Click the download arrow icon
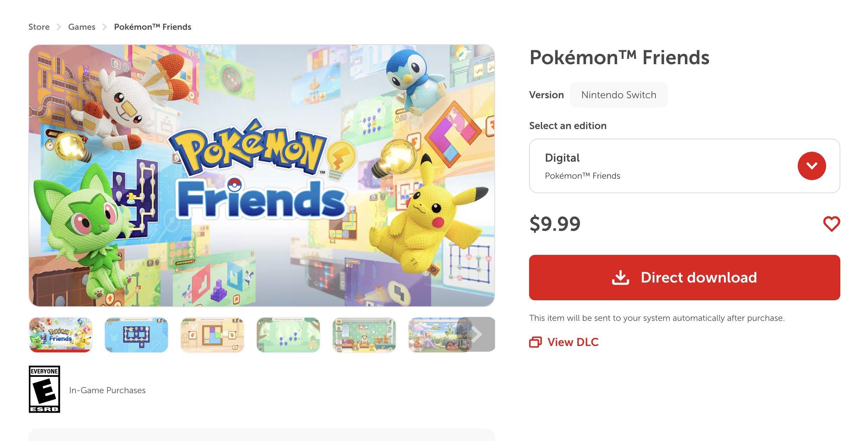868x441 pixels. pos(620,278)
